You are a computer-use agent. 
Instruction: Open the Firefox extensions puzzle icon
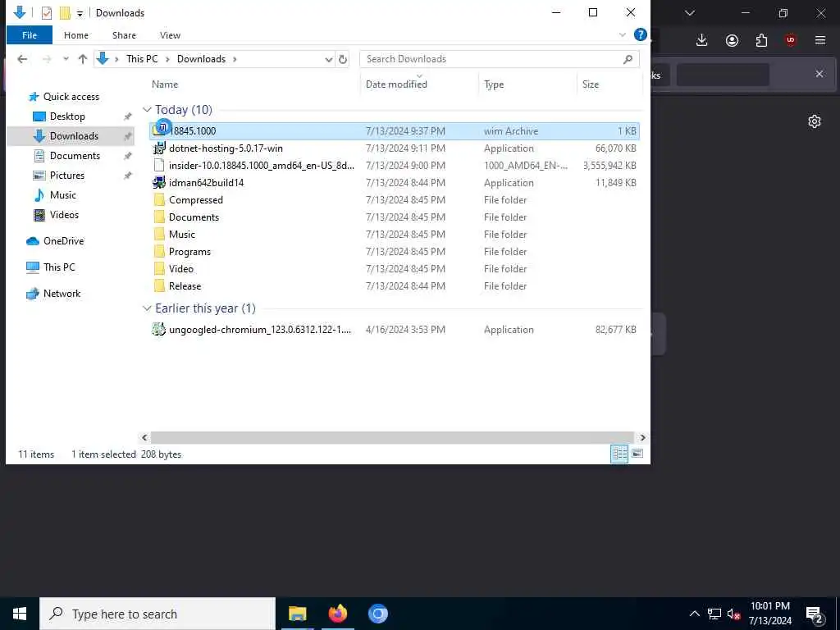tap(761, 40)
